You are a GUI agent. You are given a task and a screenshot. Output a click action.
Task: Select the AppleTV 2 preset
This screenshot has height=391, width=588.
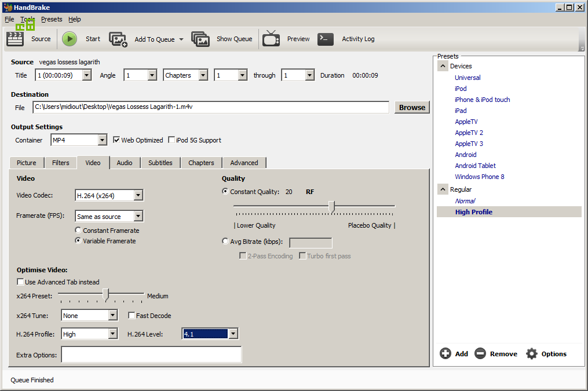(x=469, y=133)
